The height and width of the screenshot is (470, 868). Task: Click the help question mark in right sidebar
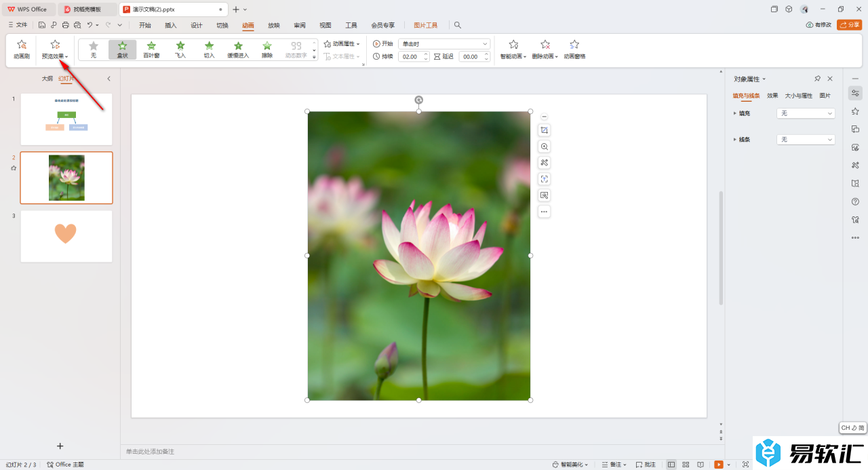[x=855, y=201]
